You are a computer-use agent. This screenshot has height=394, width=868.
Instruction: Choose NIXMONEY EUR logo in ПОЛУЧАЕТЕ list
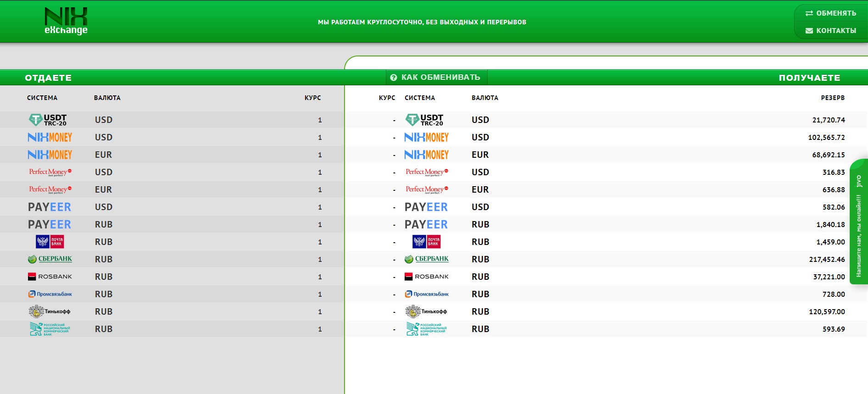(427, 155)
